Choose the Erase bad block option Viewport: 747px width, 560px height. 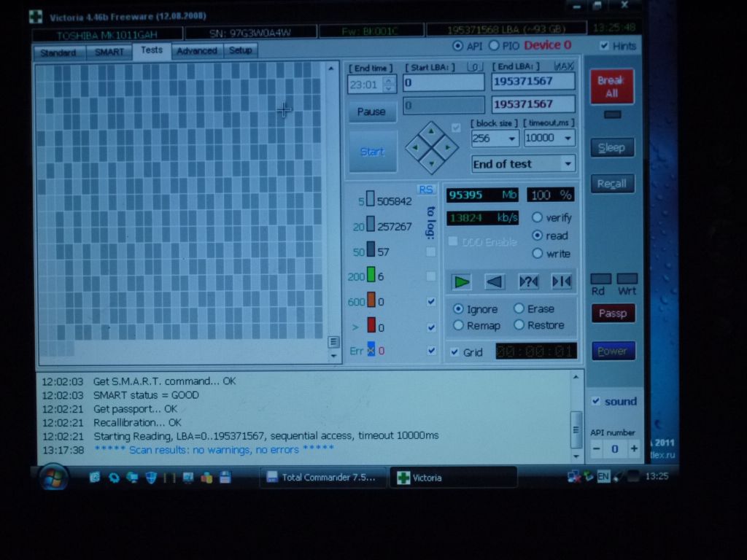519,308
